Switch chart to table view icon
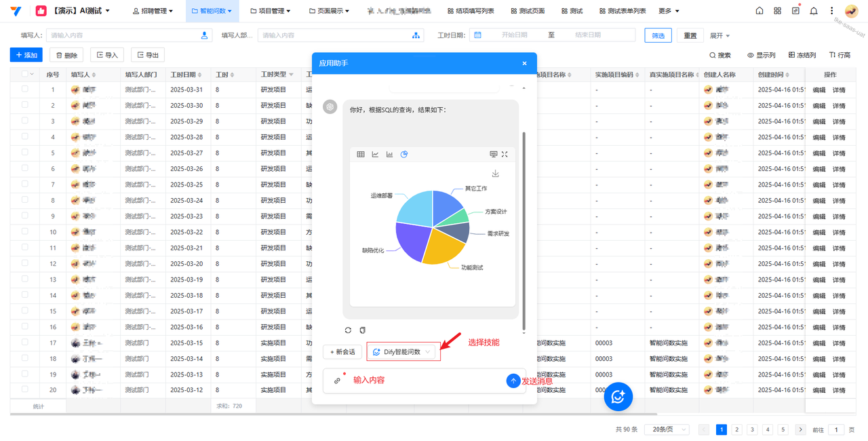The width and height of the screenshot is (868, 441). coord(361,155)
